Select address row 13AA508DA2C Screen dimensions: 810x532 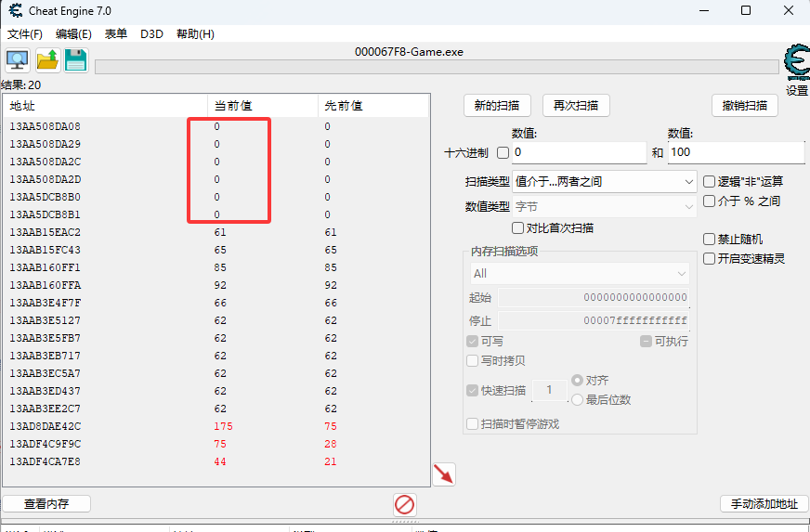216,162
